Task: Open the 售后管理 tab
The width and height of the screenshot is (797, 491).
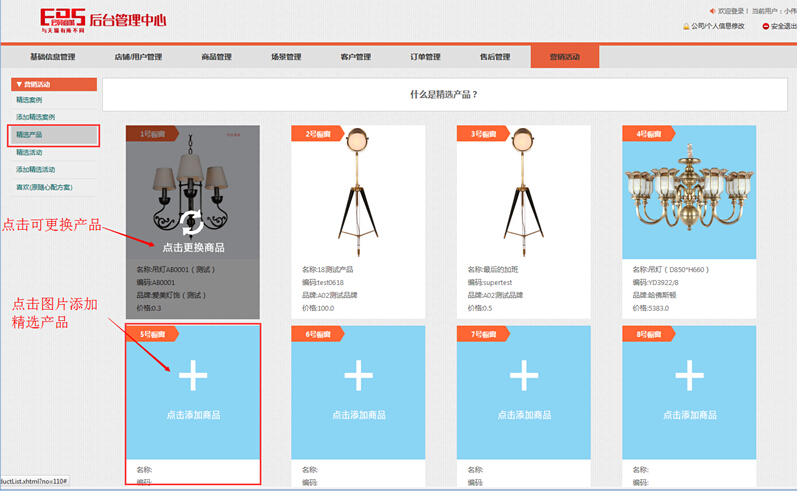Action: tap(495, 57)
